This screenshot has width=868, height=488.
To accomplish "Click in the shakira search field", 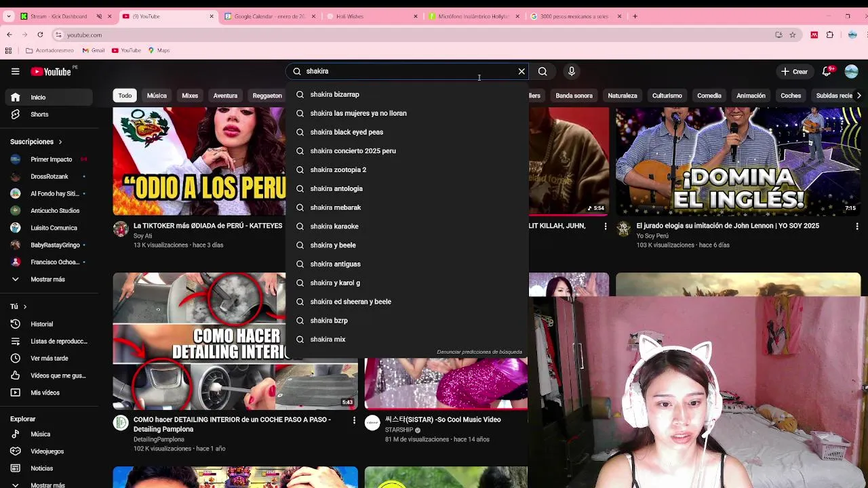I will tap(407, 71).
